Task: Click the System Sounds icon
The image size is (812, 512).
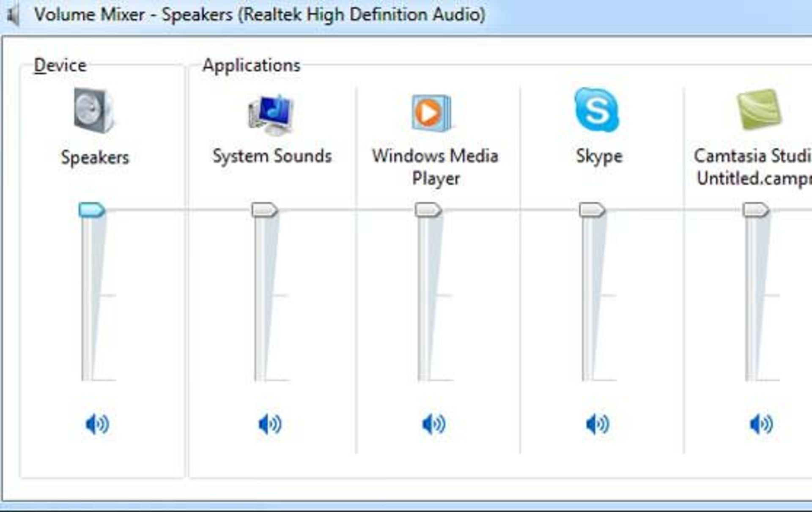Action: pyautogui.click(x=271, y=114)
